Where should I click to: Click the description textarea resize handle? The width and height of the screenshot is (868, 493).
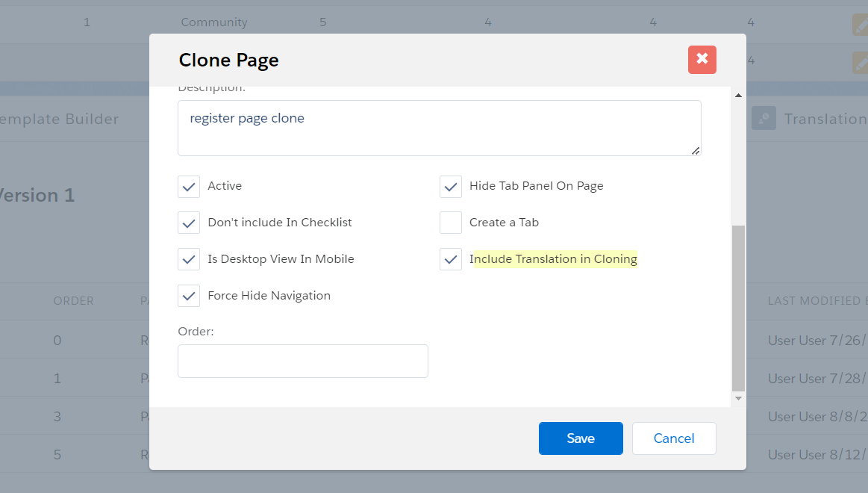pos(696,150)
